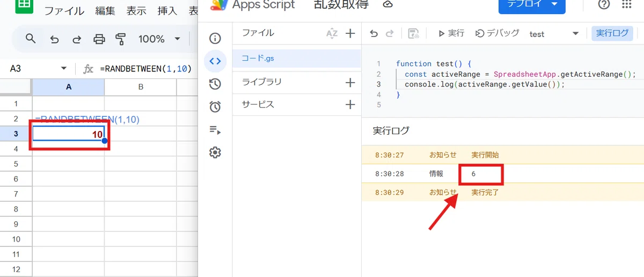This screenshot has width=644, height=277.
Task: Open the ファイル menu in Sheets
Action: pos(64,11)
